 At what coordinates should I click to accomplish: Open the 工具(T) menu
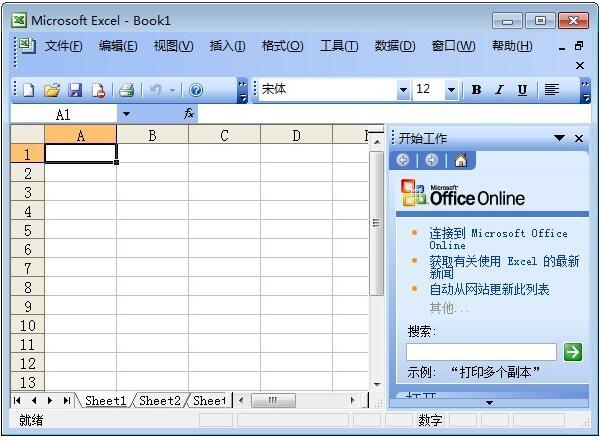(x=339, y=46)
